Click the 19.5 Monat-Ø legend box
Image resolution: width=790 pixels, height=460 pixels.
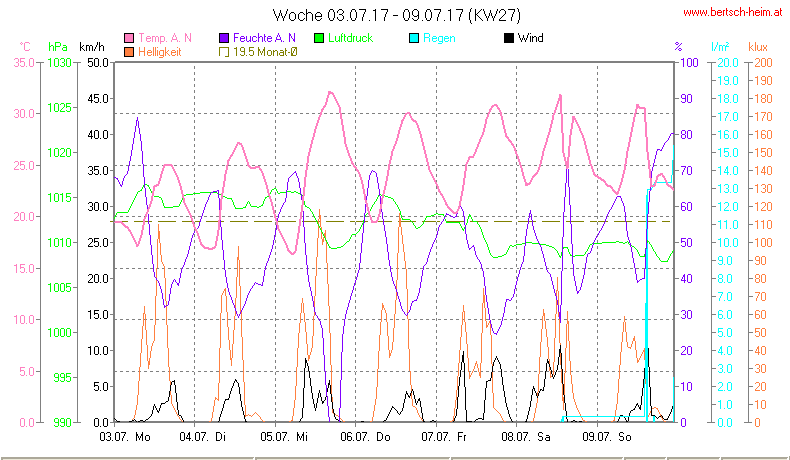(x=224, y=51)
